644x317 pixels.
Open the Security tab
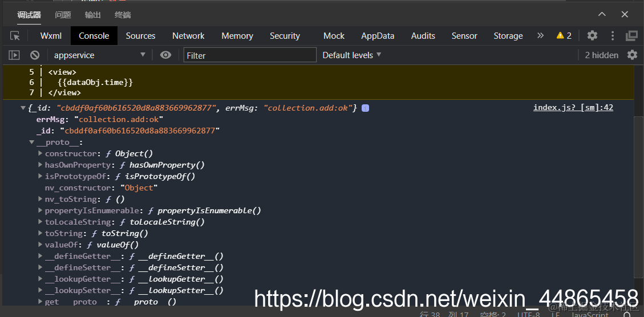(x=285, y=36)
